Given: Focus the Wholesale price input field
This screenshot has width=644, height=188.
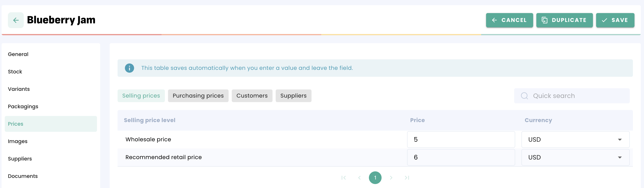Looking at the screenshot, I should (461, 140).
